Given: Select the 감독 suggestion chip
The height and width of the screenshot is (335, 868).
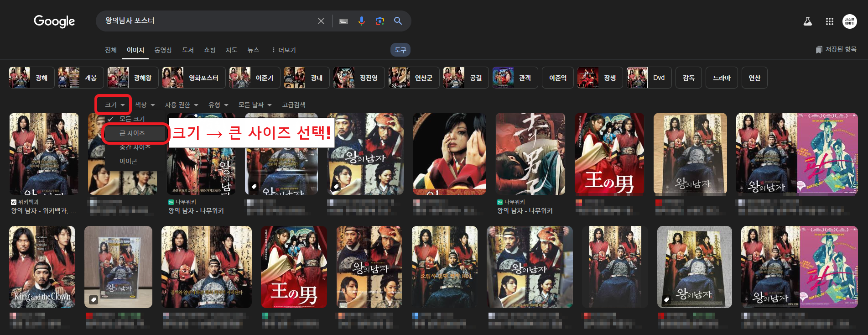Looking at the screenshot, I should click(689, 78).
